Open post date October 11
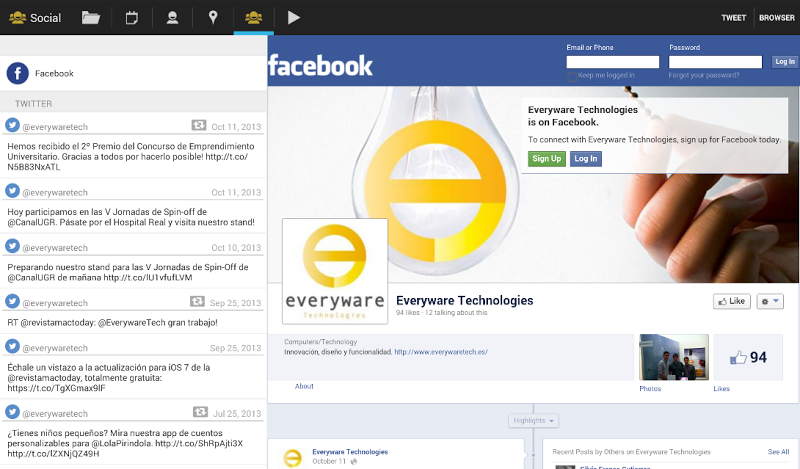Viewport: 800px width, 469px height. coord(329,461)
